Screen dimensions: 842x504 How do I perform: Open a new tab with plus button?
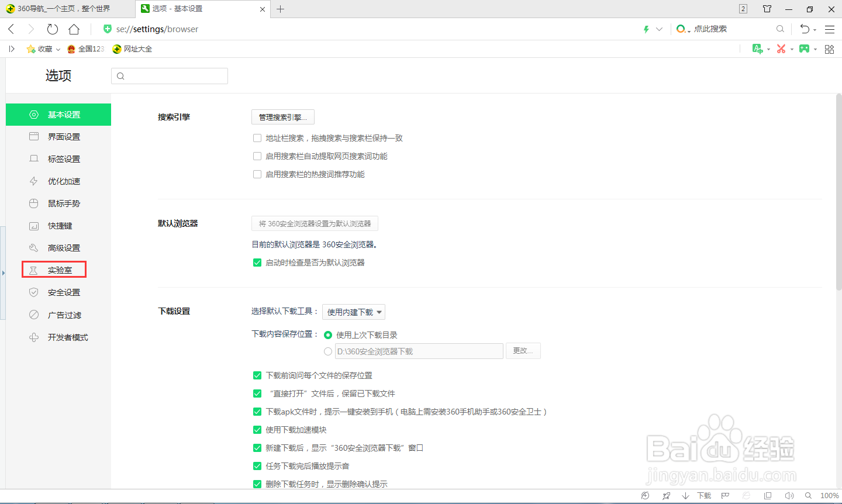coord(281,9)
